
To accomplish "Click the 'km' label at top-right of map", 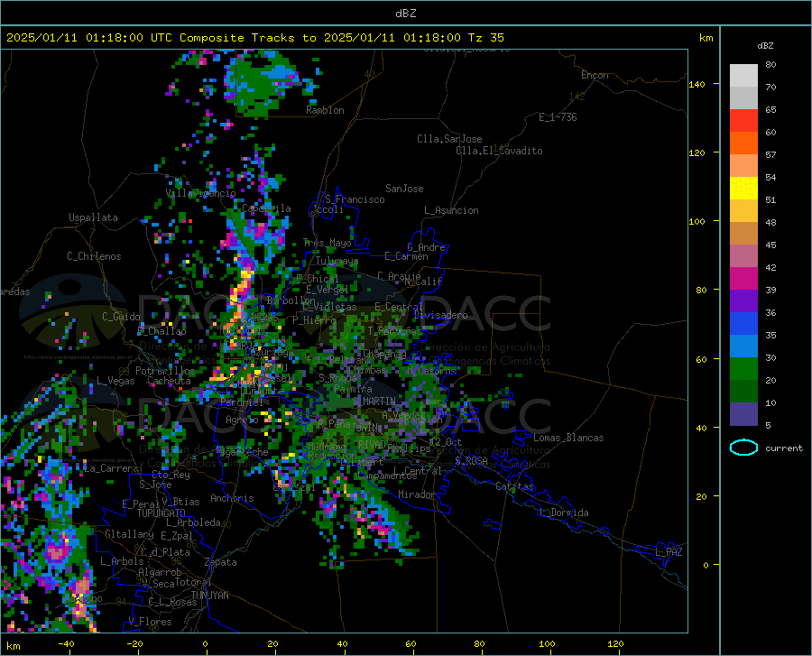I will (x=706, y=38).
